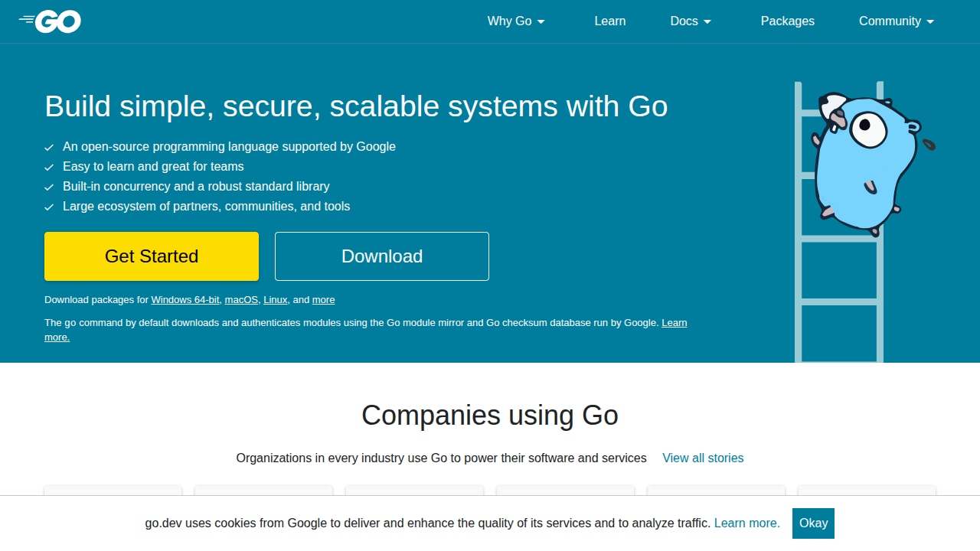Viewport: 980px width, 551px height.
Task: Click the first company card thumbnail
Action: click(113, 491)
